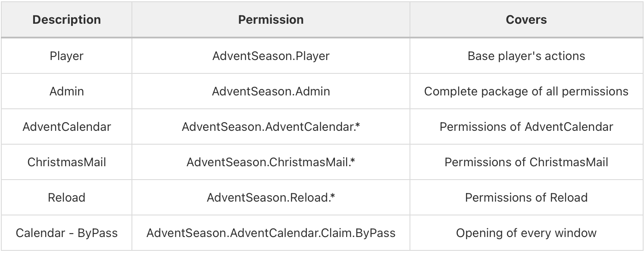Click "Permissions of AdventCalendar" cell
This screenshot has width=644, height=253.
(x=526, y=127)
